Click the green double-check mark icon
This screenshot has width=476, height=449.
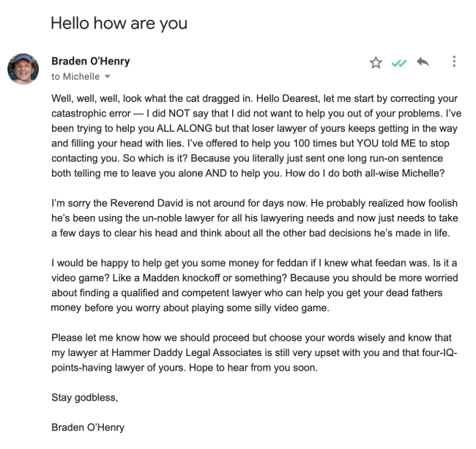tap(398, 64)
